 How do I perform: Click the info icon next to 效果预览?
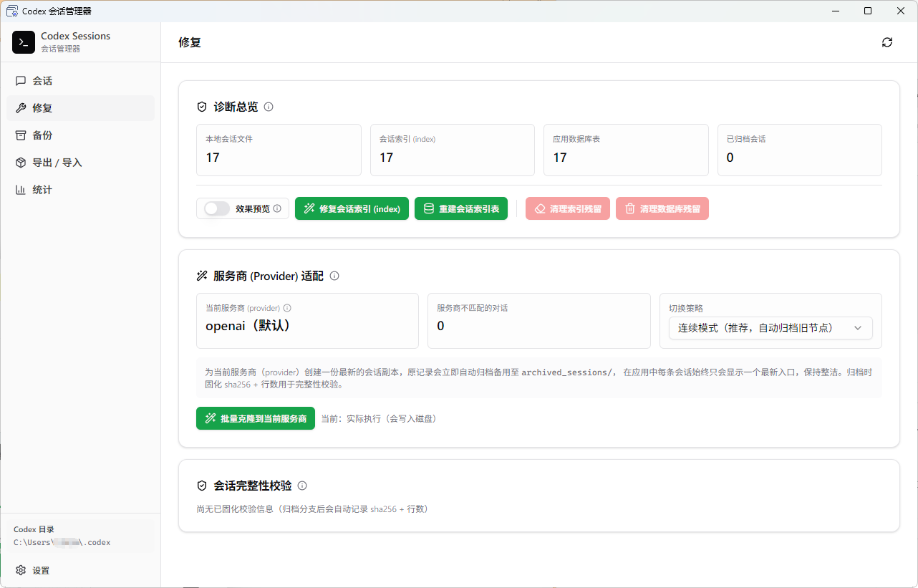point(277,208)
